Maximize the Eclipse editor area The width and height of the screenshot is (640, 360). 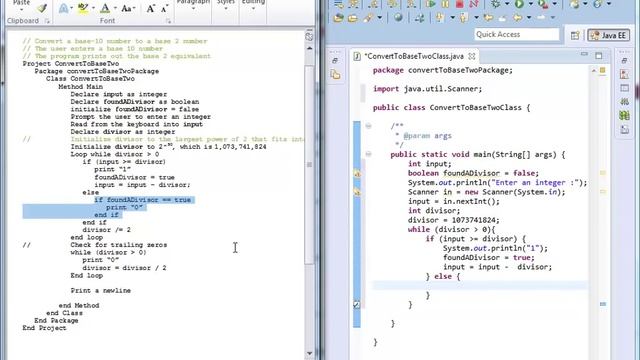coord(598,56)
